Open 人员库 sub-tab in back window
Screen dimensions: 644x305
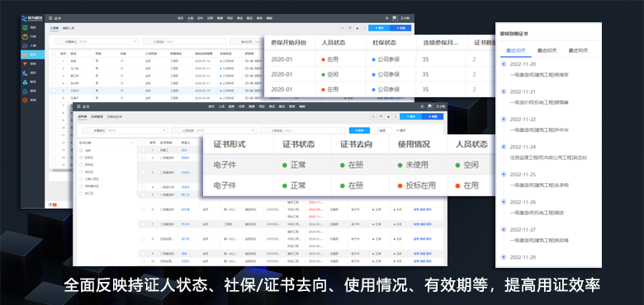tap(54, 28)
